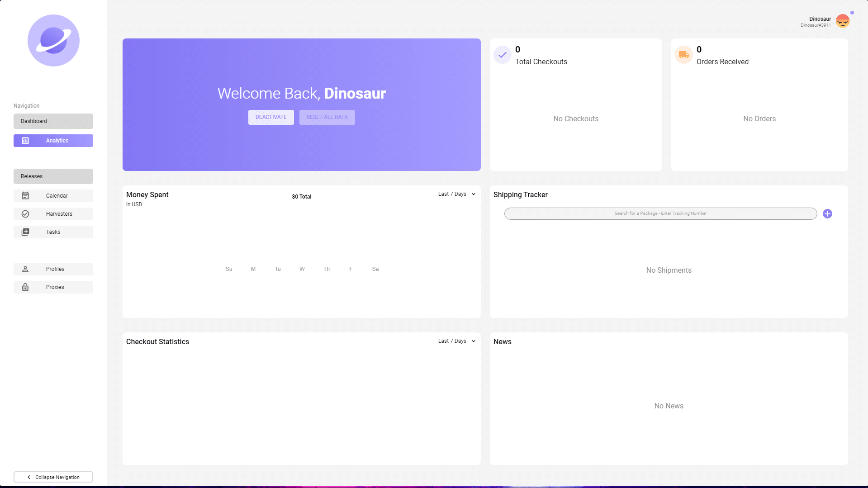Click the Total Checkouts checkmark icon
The image size is (868, 488).
[503, 55]
